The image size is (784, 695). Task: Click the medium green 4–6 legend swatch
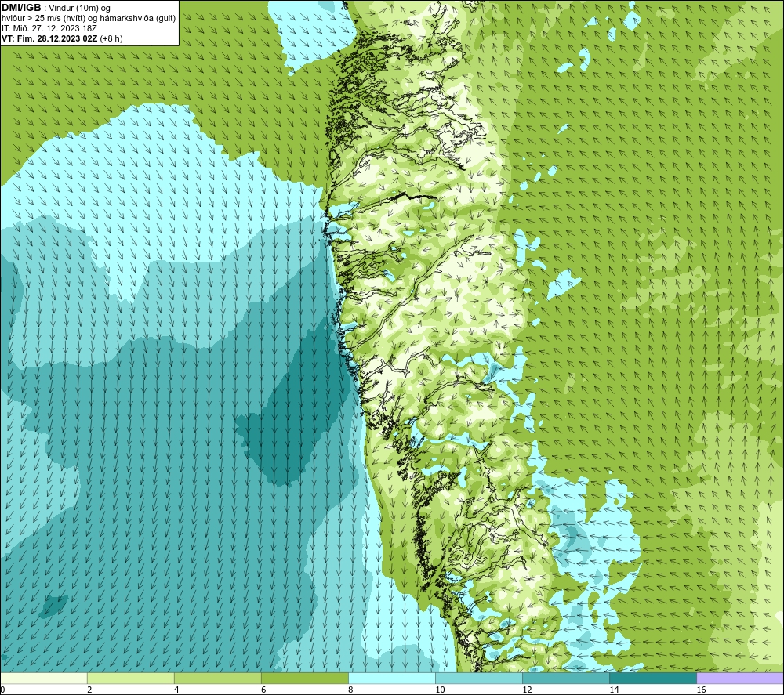217,679
